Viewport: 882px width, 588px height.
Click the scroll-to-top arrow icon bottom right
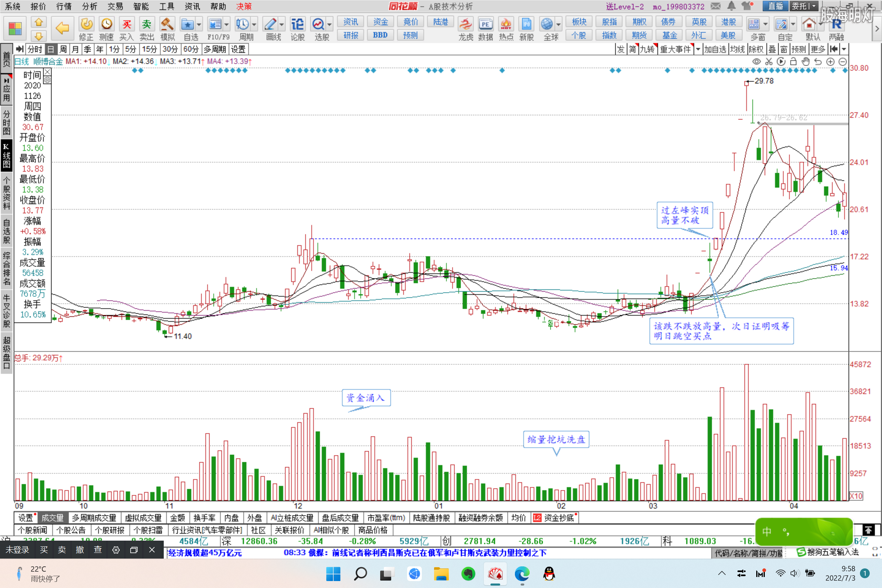(x=869, y=530)
